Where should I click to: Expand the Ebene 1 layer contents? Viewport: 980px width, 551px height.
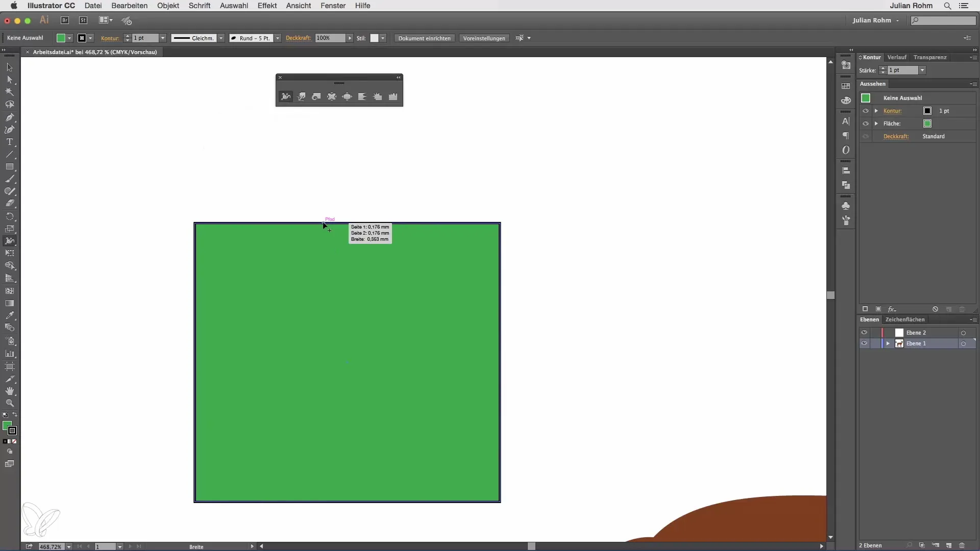pos(888,343)
